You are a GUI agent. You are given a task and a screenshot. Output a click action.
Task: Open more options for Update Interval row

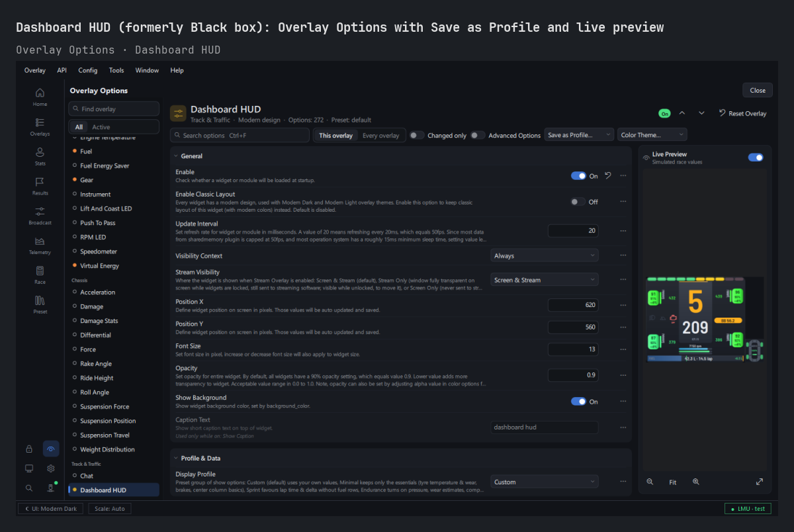coord(623,230)
